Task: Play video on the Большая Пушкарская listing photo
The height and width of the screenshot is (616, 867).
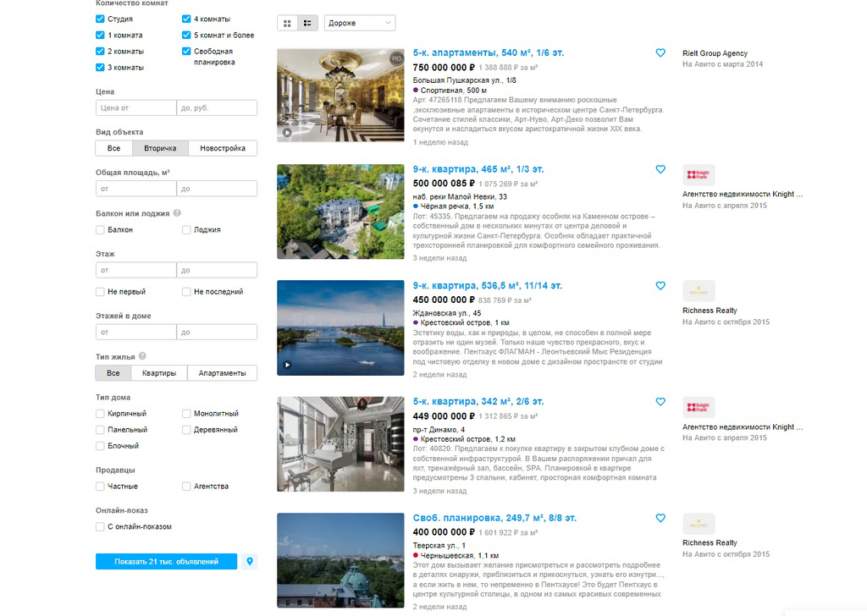Action: [287, 133]
